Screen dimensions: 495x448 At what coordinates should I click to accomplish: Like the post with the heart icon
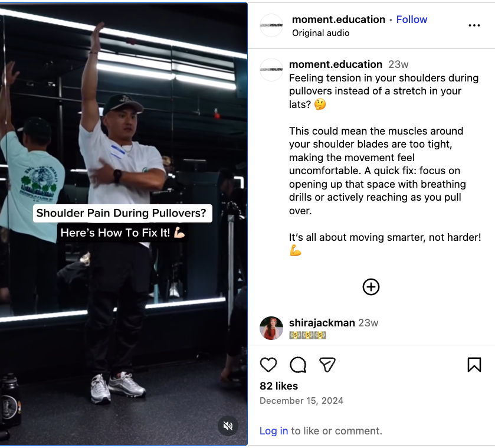(268, 365)
